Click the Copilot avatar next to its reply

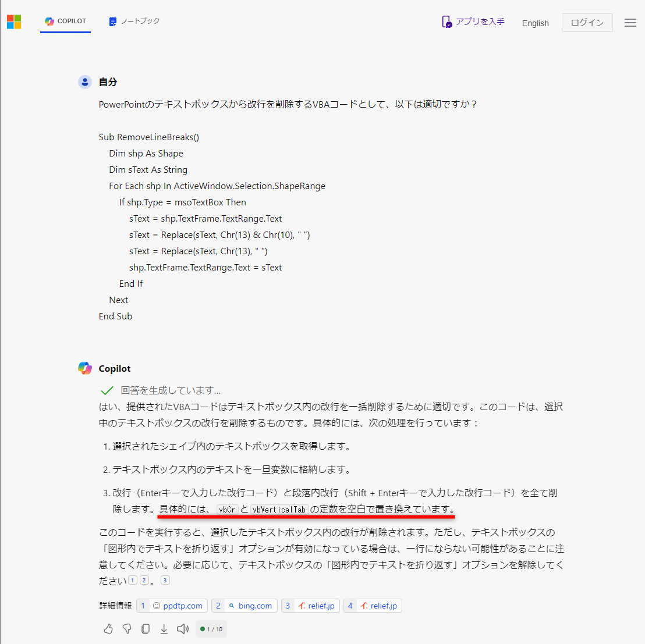[85, 368]
